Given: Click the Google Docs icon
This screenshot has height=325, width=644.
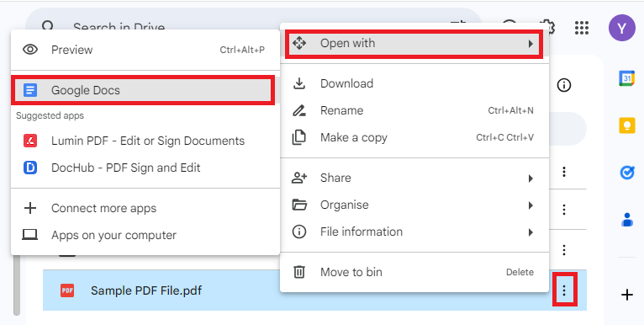Looking at the screenshot, I should 30,90.
